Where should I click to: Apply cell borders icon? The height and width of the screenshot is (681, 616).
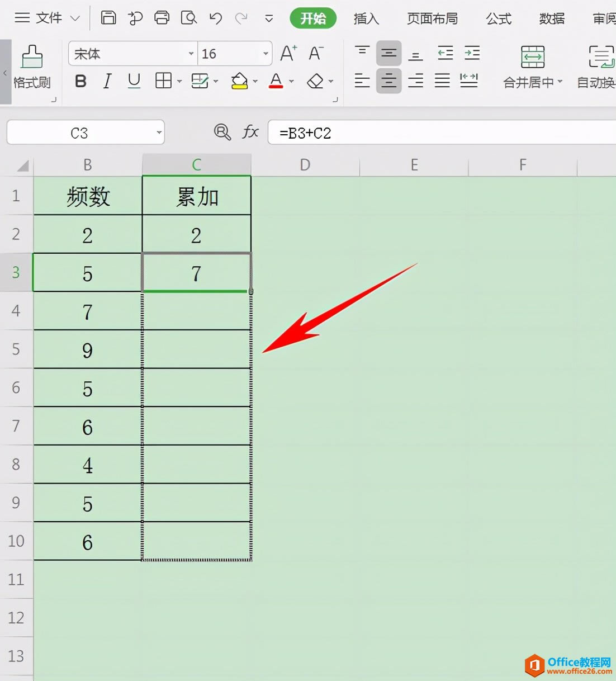[x=163, y=81]
